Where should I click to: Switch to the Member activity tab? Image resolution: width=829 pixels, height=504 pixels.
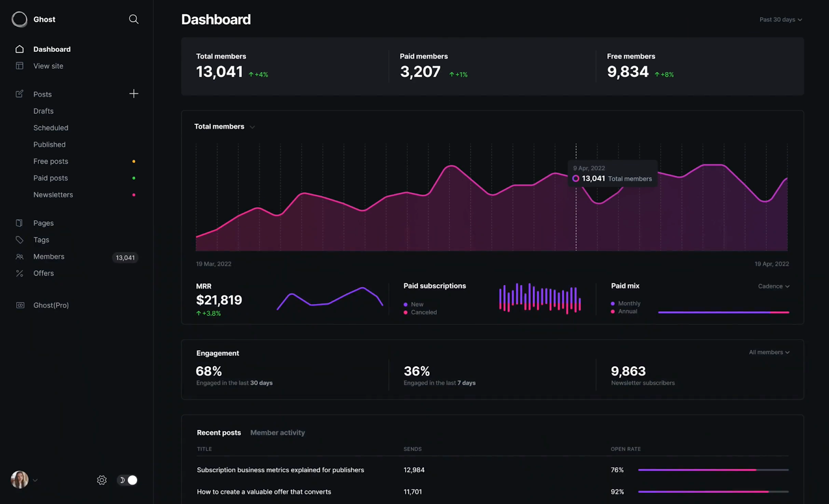tap(277, 433)
